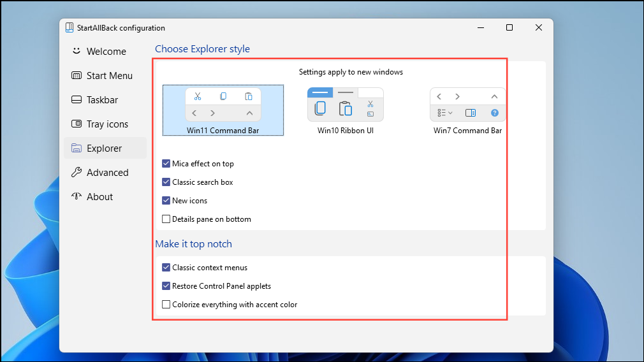Image resolution: width=644 pixels, height=362 pixels.
Task: Toggle the New icons checkbox
Action: coord(166,200)
